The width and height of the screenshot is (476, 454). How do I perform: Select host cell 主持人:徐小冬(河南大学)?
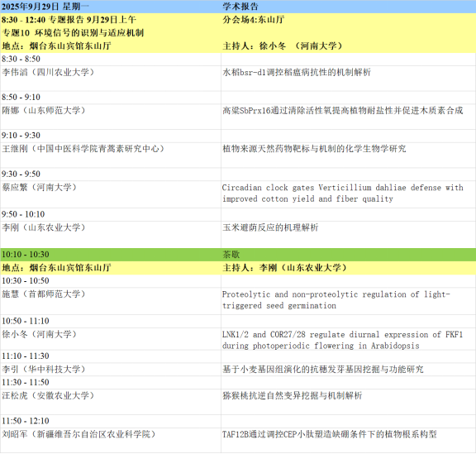(x=283, y=45)
